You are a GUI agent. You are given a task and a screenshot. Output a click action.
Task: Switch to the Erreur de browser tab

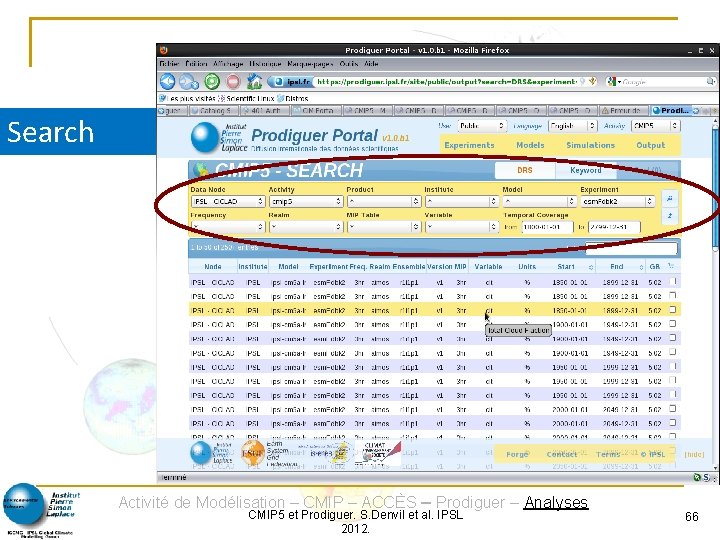pyautogui.click(x=623, y=111)
